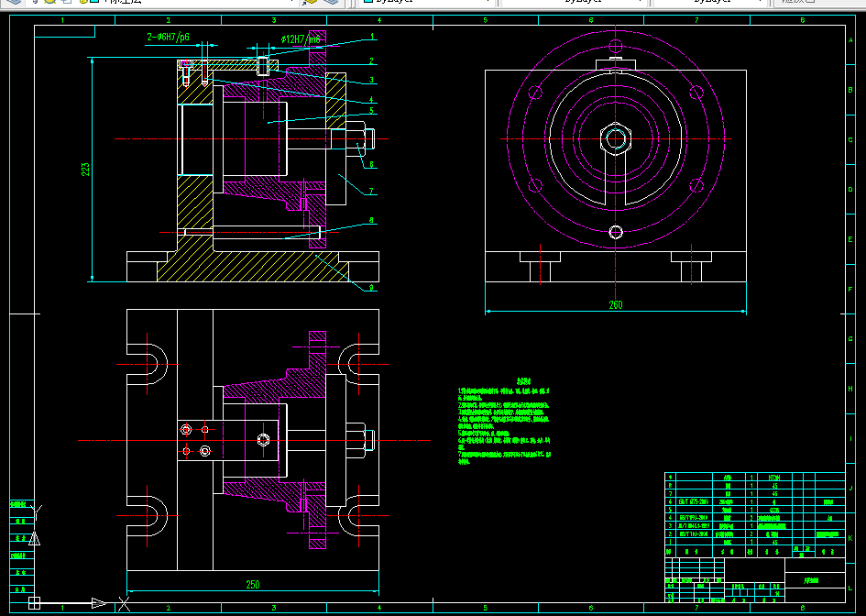Select the hexagon nut in the circular view
The height and width of the screenshot is (616, 866).
click(x=615, y=138)
